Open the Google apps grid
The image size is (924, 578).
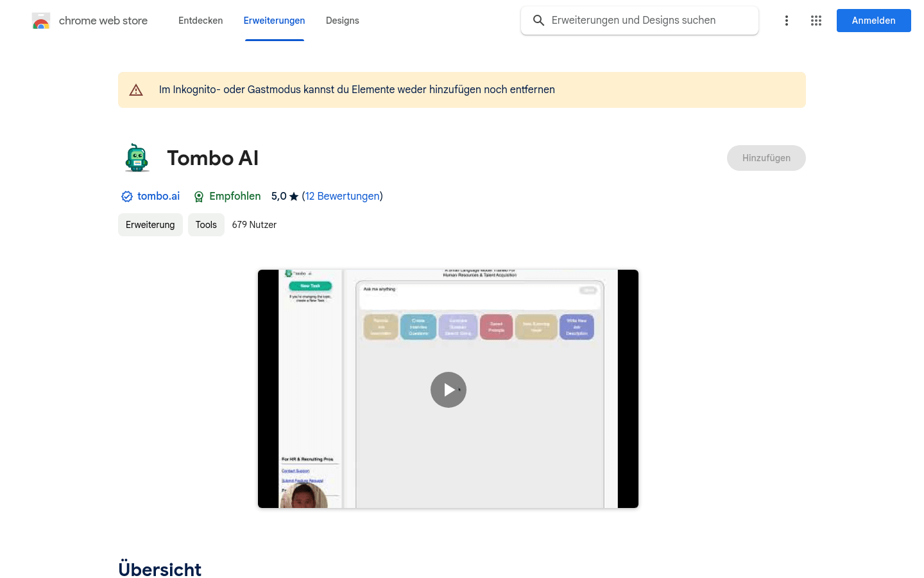tap(816, 21)
